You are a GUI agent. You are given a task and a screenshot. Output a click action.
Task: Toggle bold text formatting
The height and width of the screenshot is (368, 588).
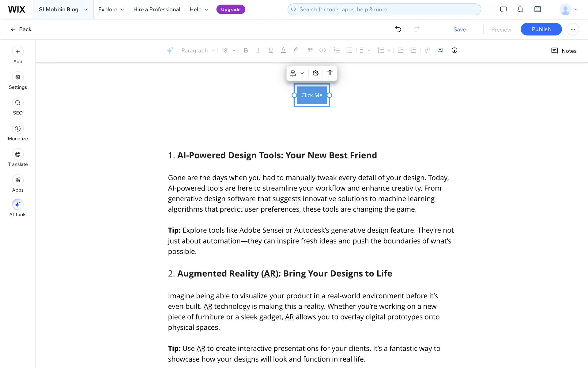coord(246,50)
